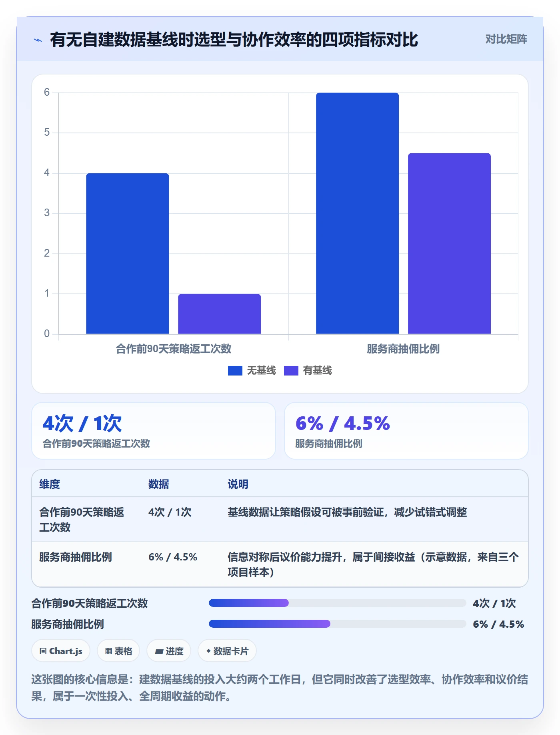Click the chart x-axis label 服务商抽佣比例
Image resolution: width=560 pixels, height=735 pixels.
click(x=403, y=349)
